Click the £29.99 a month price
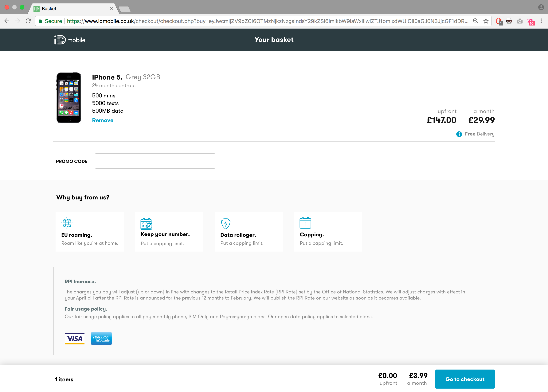The height and width of the screenshot is (392, 548). click(481, 120)
